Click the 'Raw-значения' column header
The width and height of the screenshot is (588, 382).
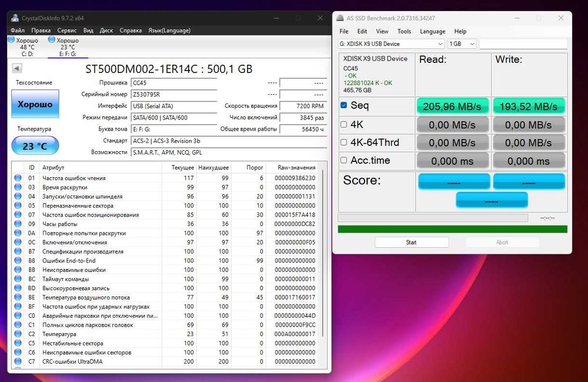(x=296, y=167)
